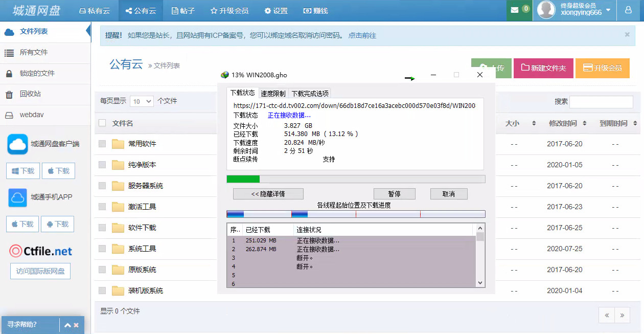Open the 公有云 navigation tab
The height and width of the screenshot is (334, 644).
pyautogui.click(x=141, y=10)
